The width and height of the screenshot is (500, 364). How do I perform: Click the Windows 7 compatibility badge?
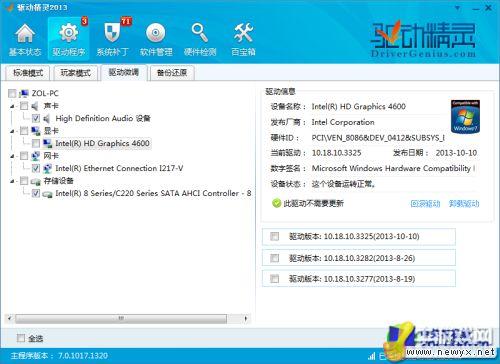(465, 116)
